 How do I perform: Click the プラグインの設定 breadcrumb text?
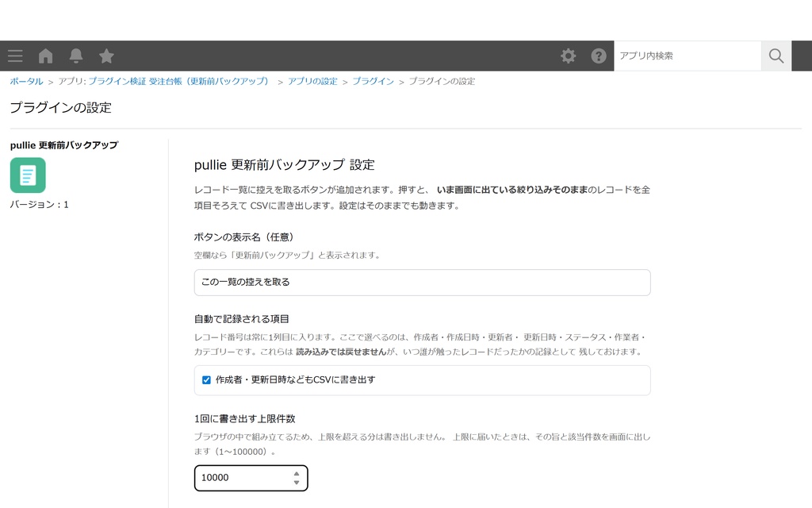point(442,82)
